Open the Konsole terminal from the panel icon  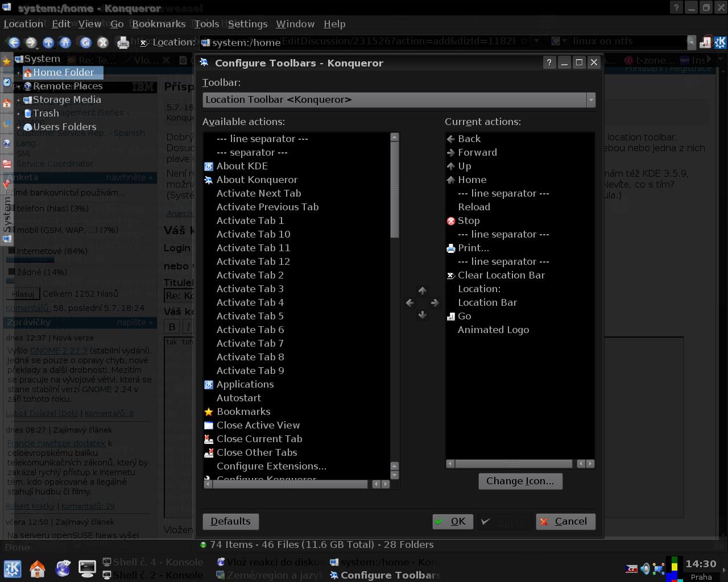point(87,568)
